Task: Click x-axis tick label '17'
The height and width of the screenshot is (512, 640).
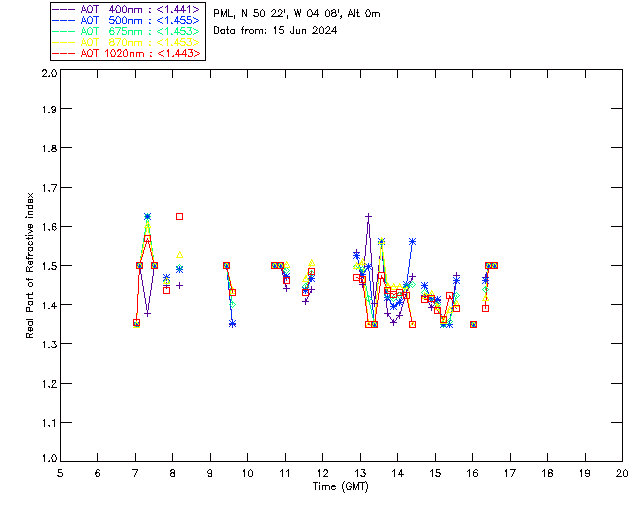Action: 510,473
